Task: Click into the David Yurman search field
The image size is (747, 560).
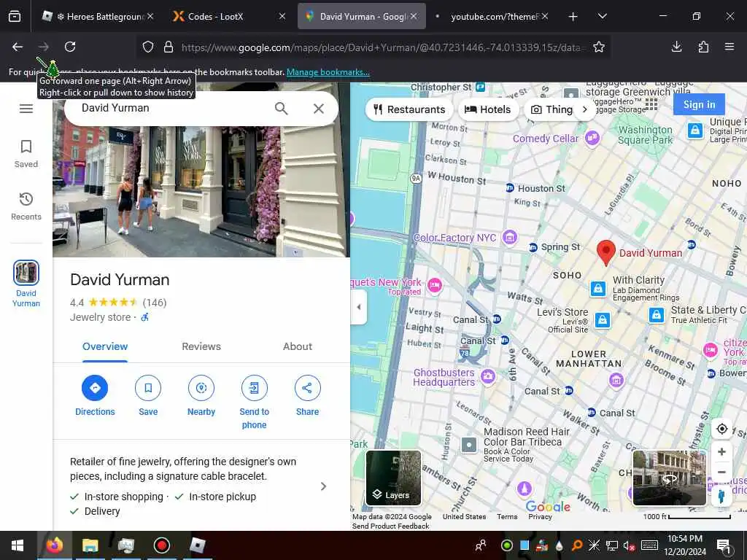Action: pos(171,108)
